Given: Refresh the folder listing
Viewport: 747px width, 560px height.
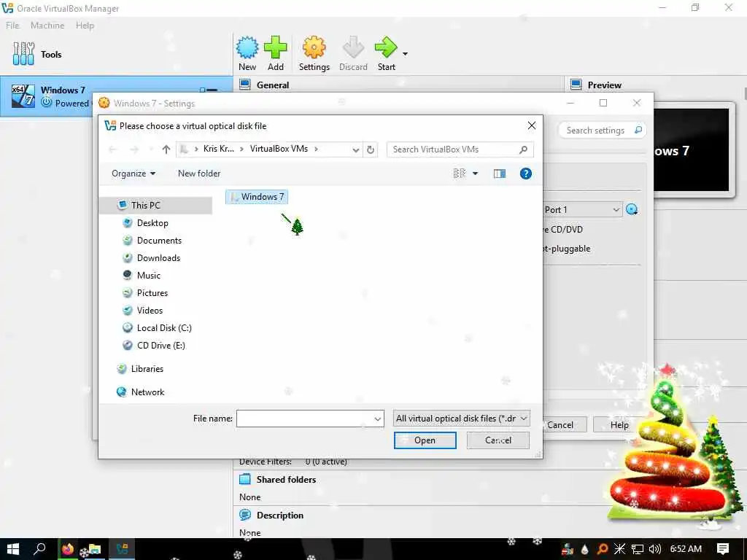Looking at the screenshot, I should pos(370,149).
